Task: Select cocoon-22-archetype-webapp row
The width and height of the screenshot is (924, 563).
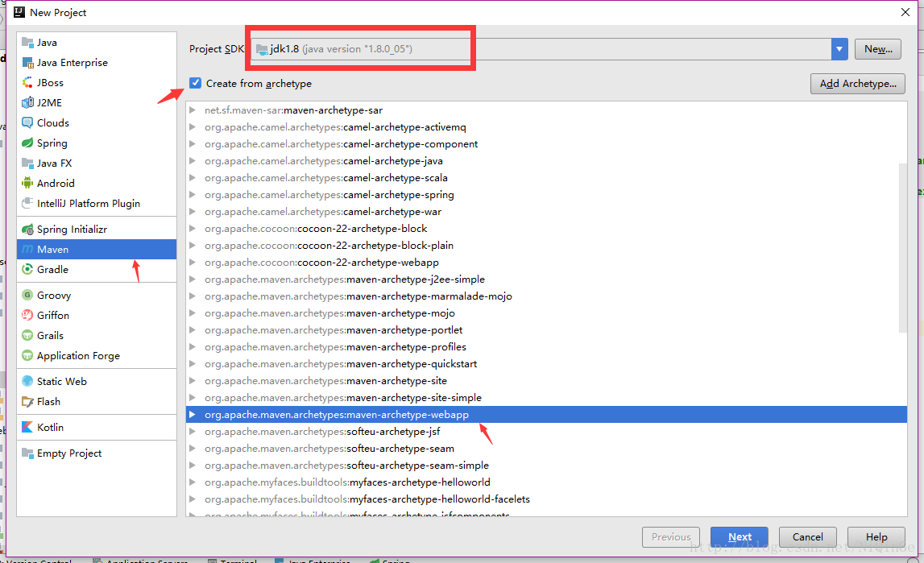Action: click(546, 262)
